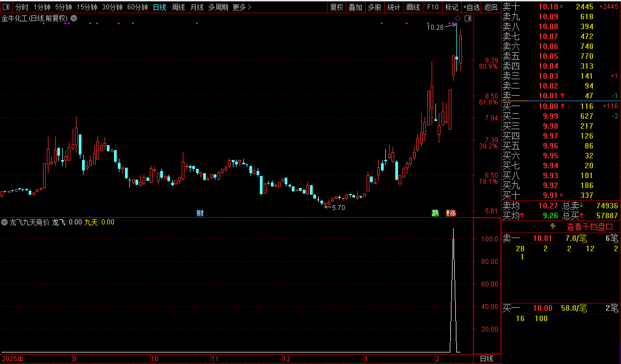
Task: Open the F10 company info
Action: (x=433, y=7)
